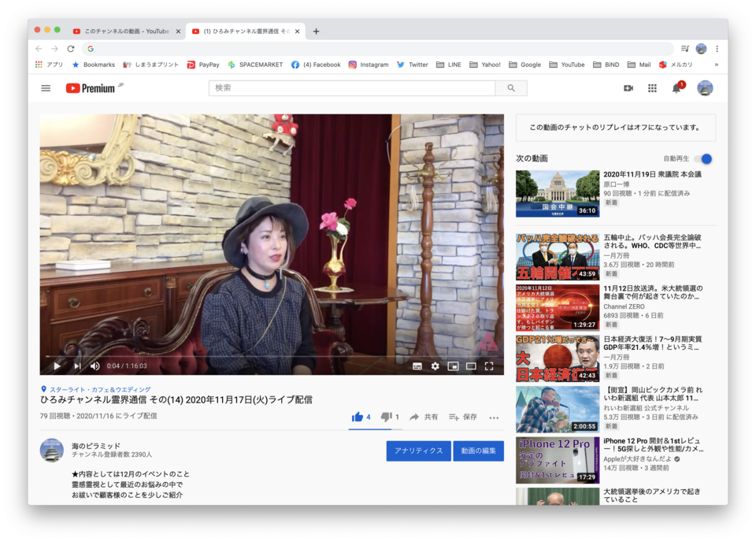Click the アナリティクス button
The width and height of the screenshot is (756, 542).
tap(418, 451)
